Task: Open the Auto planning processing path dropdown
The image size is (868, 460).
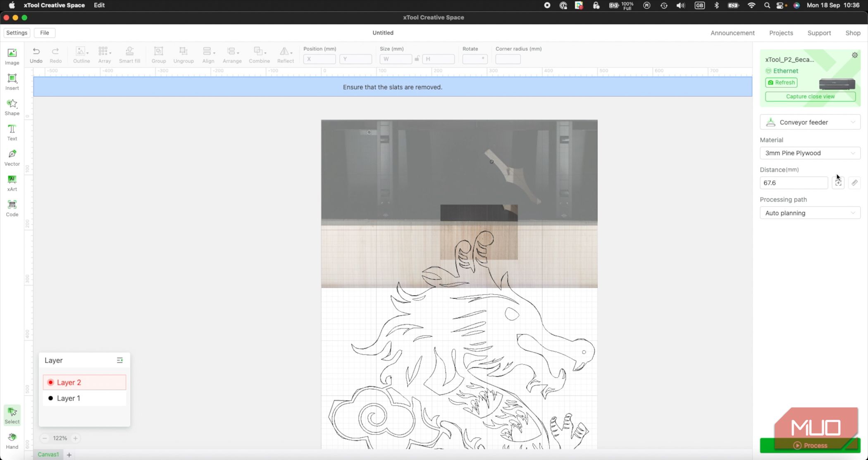Action: [x=809, y=213]
